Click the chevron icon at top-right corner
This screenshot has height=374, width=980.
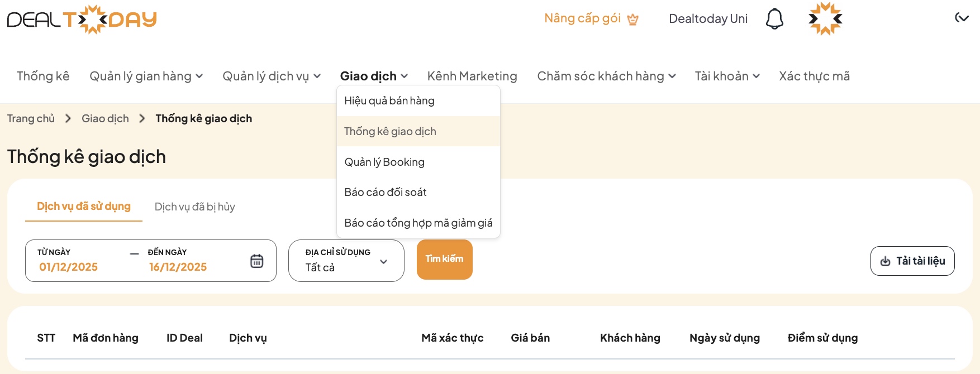962,18
